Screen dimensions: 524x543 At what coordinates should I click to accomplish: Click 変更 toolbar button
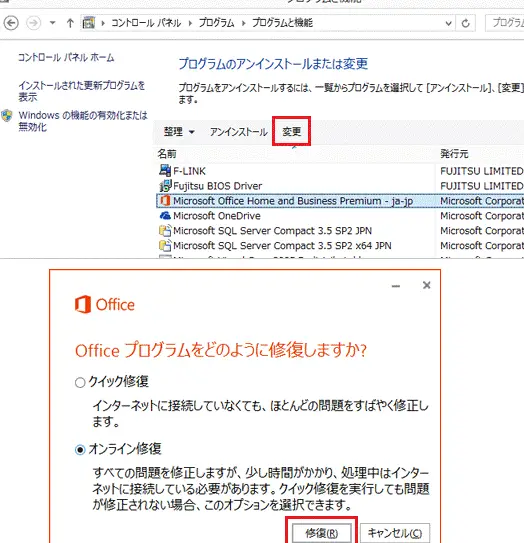coord(291,131)
